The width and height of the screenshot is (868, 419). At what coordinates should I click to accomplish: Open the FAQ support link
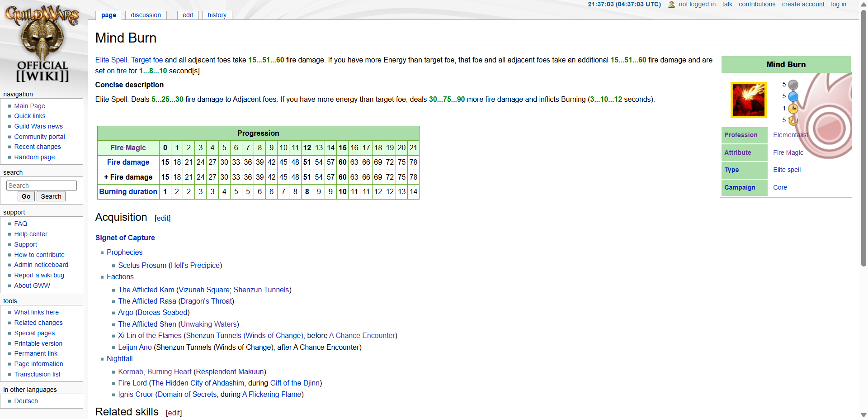click(x=20, y=224)
